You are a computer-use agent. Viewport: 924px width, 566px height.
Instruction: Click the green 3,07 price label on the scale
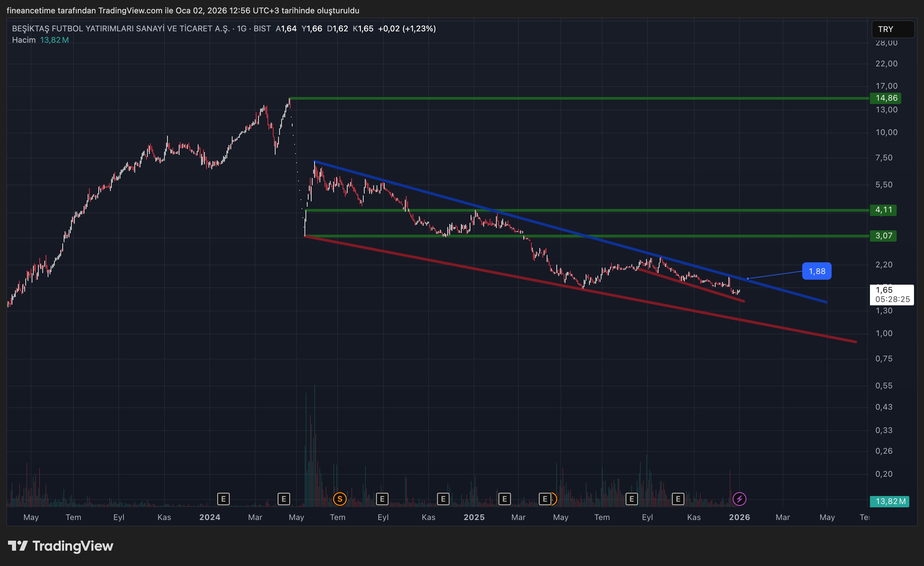pyautogui.click(x=883, y=236)
